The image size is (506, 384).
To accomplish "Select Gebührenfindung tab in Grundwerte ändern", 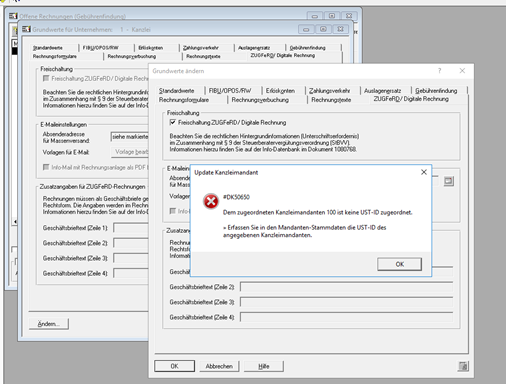I will 436,91.
